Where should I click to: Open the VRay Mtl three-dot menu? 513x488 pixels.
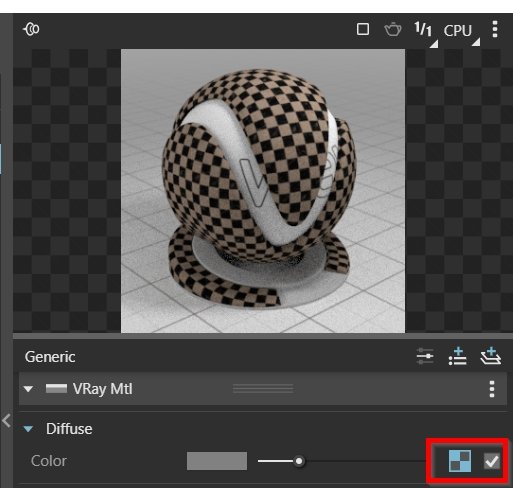click(492, 389)
